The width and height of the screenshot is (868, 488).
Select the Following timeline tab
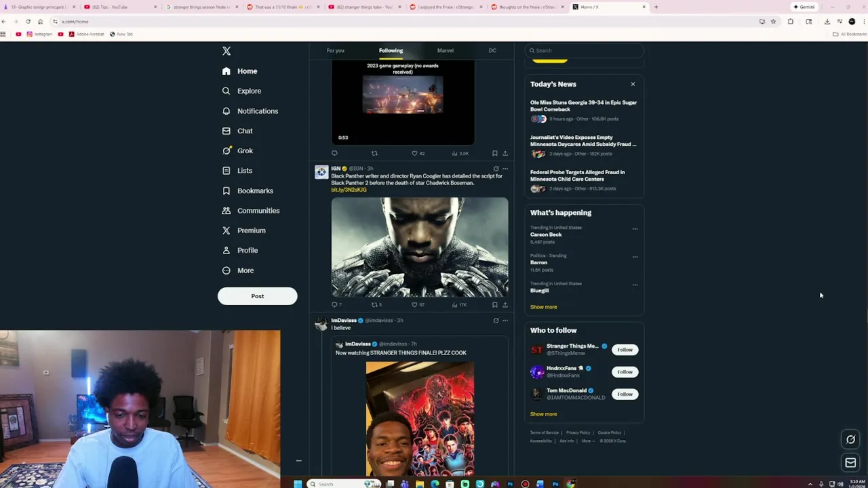coord(391,51)
